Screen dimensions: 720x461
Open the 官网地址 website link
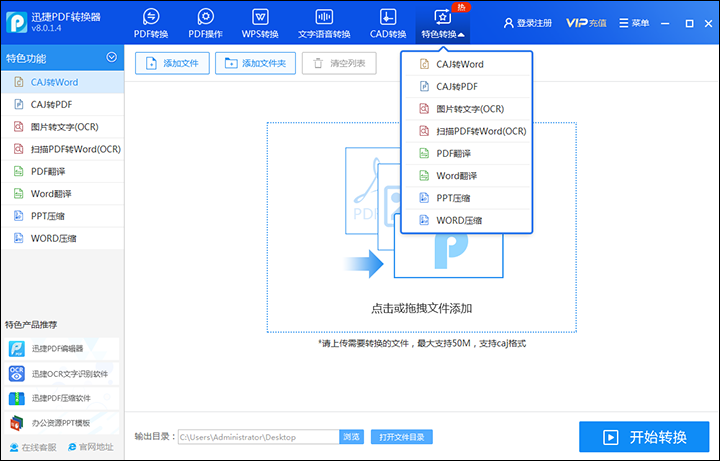[x=90, y=447]
